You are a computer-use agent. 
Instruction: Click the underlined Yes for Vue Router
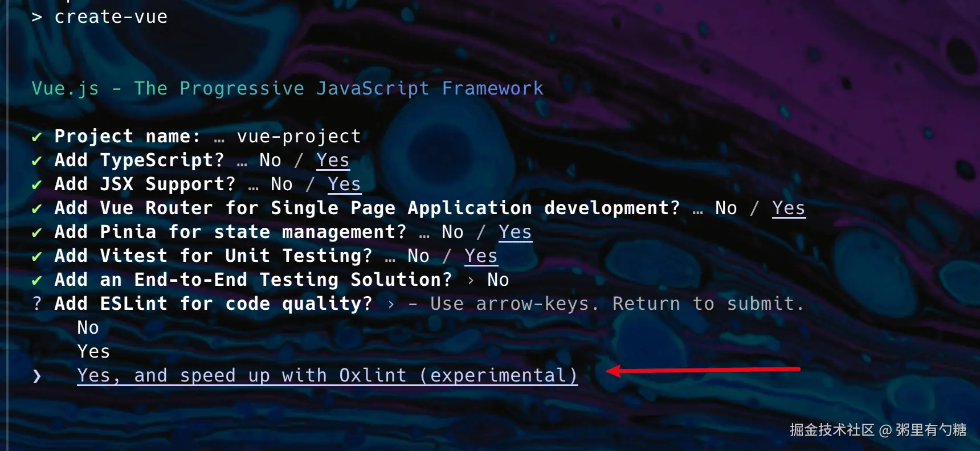pos(789,208)
